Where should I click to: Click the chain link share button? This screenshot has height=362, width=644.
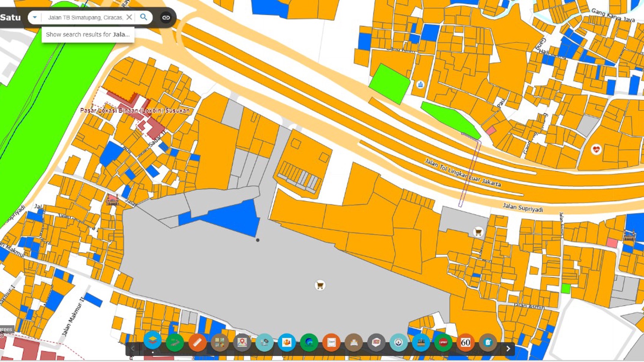[x=166, y=17]
